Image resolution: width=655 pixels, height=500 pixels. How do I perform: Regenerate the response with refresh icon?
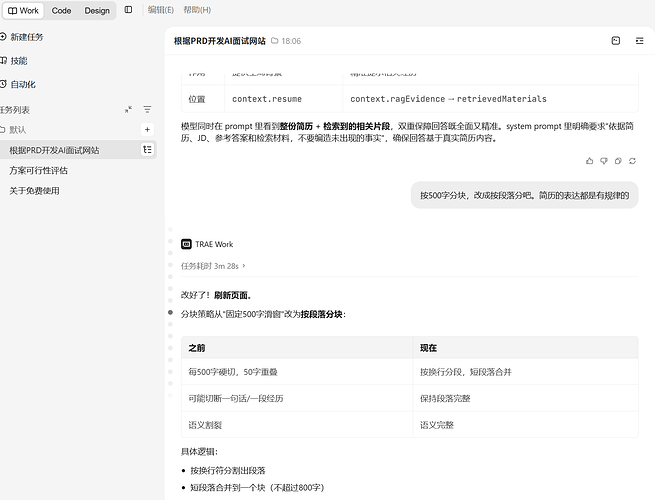coord(632,161)
